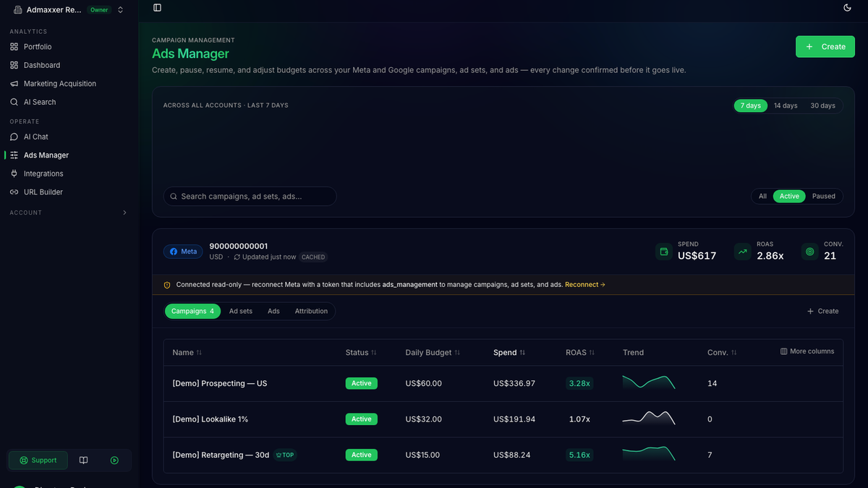
Task: Click the Ads Manager sliders icon
Action: (14, 155)
